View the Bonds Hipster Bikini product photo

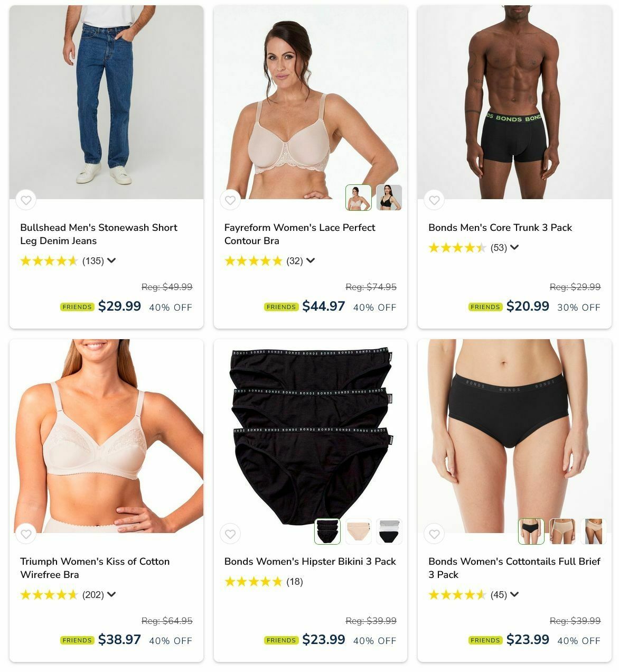(311, 436)
